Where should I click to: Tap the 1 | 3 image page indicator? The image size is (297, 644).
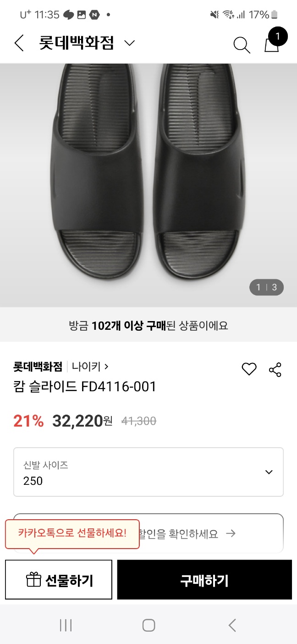266,288
